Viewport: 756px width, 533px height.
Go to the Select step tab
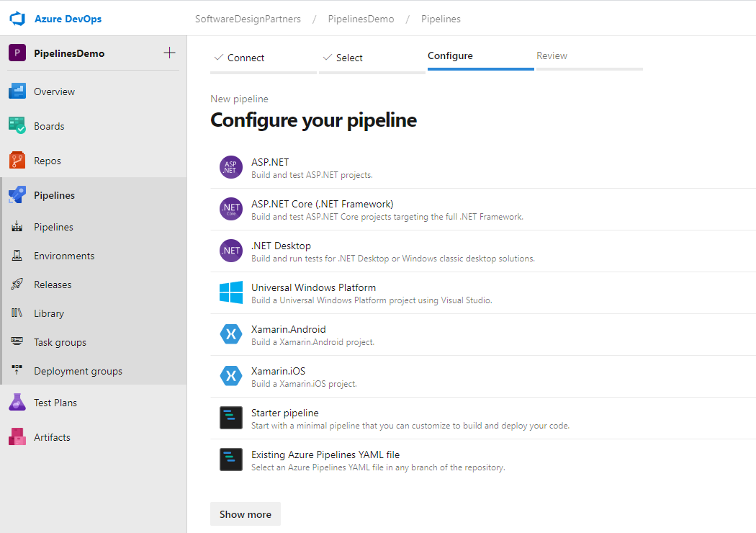point(349,56)
